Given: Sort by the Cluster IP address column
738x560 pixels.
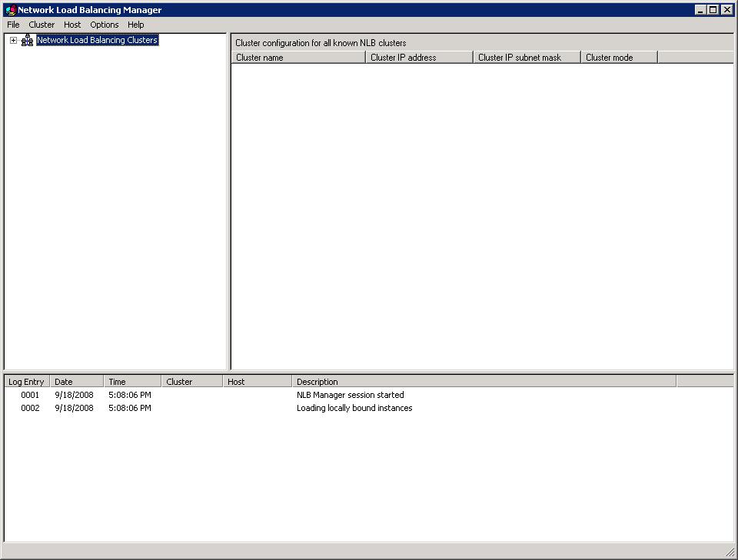Looking at the screenshot, I should 419,58.
